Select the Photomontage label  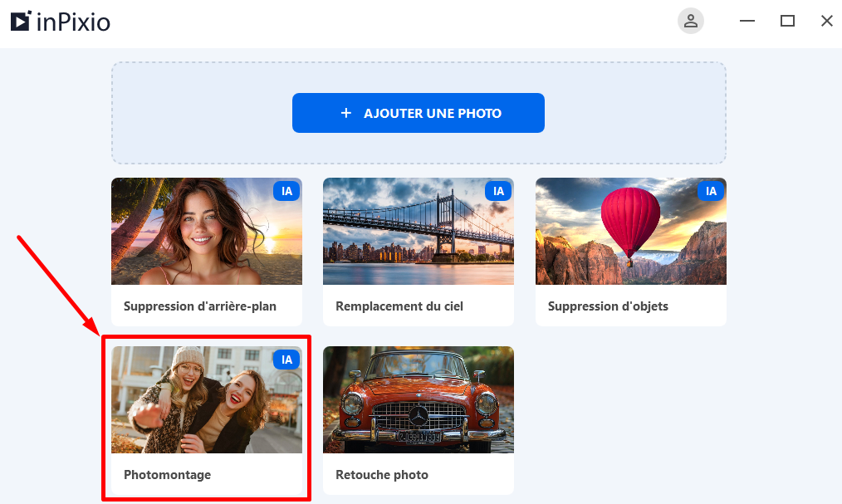pos(167,474)
